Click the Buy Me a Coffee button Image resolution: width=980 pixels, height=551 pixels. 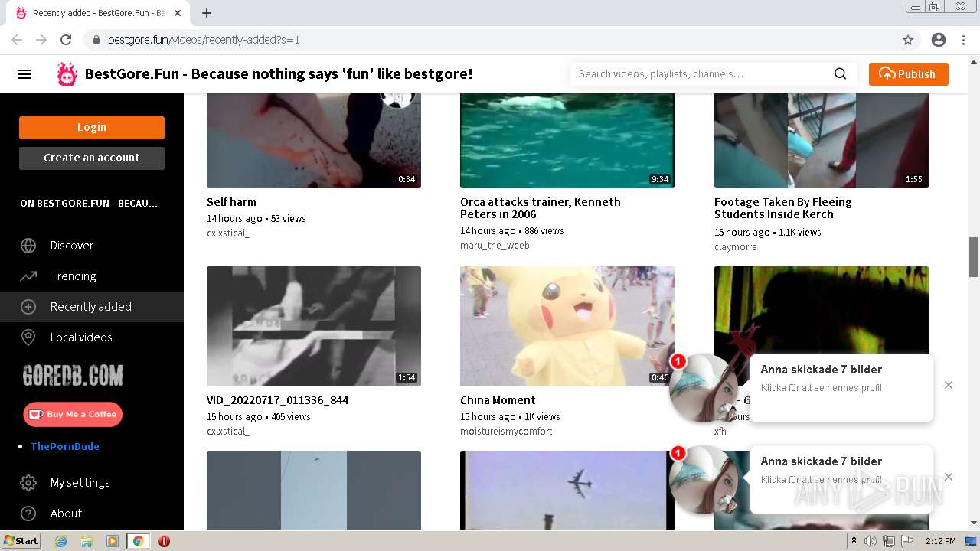point(73,414)
